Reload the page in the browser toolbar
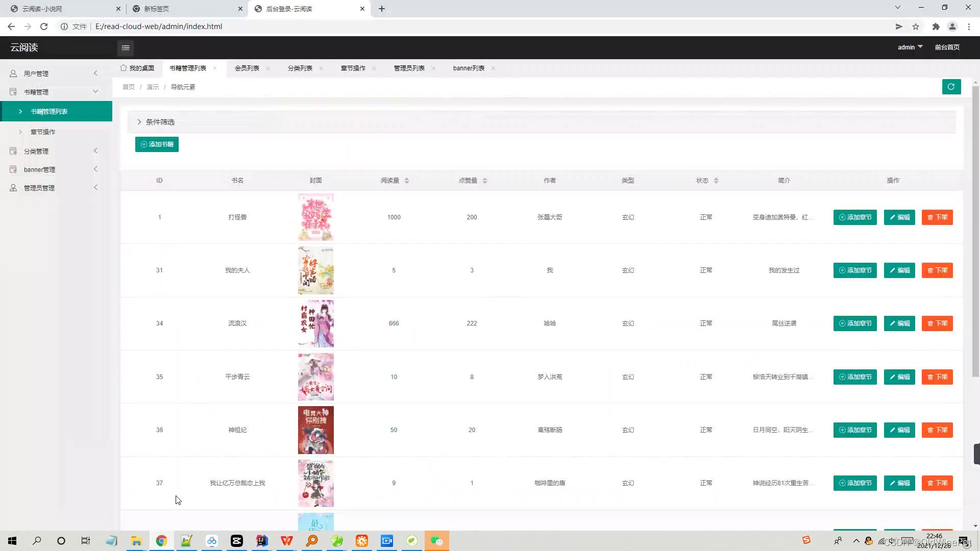This screenshot has width=980, height=551. pos(44,27)
